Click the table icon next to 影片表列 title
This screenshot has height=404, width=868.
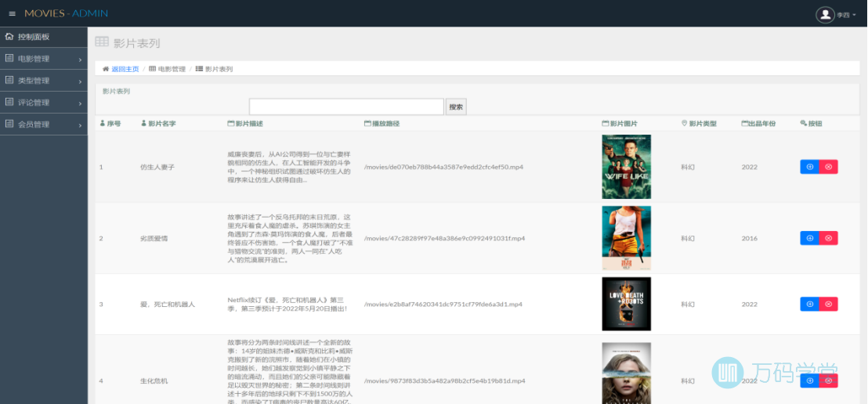point(102,41)
